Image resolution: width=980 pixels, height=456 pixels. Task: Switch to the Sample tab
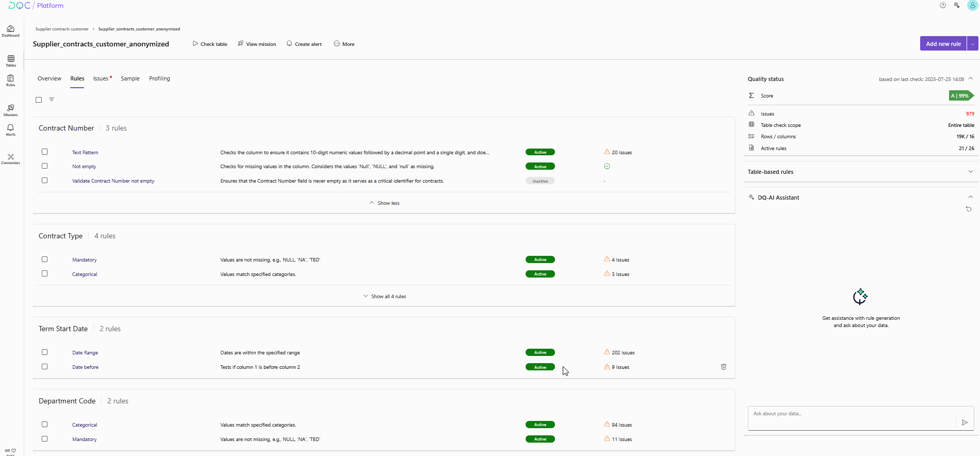point(130,78)
